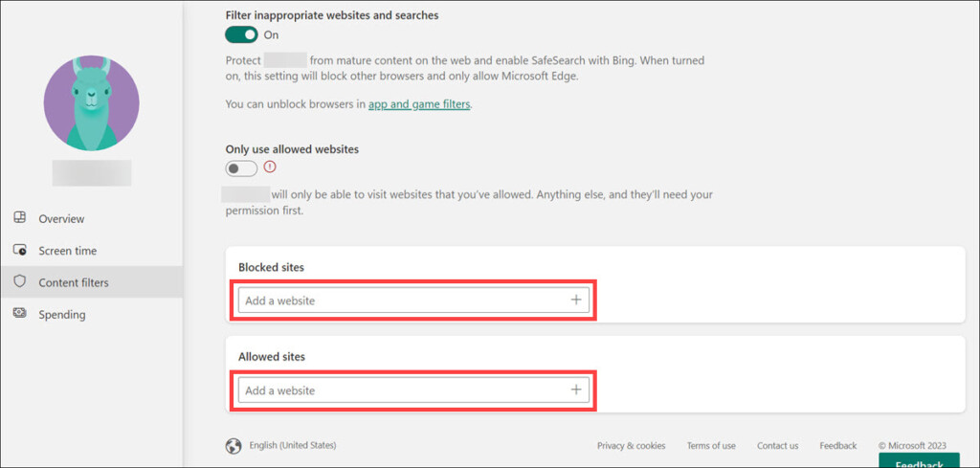Click the globe language icon in footer
980x468 pixels.
(234, 446)
